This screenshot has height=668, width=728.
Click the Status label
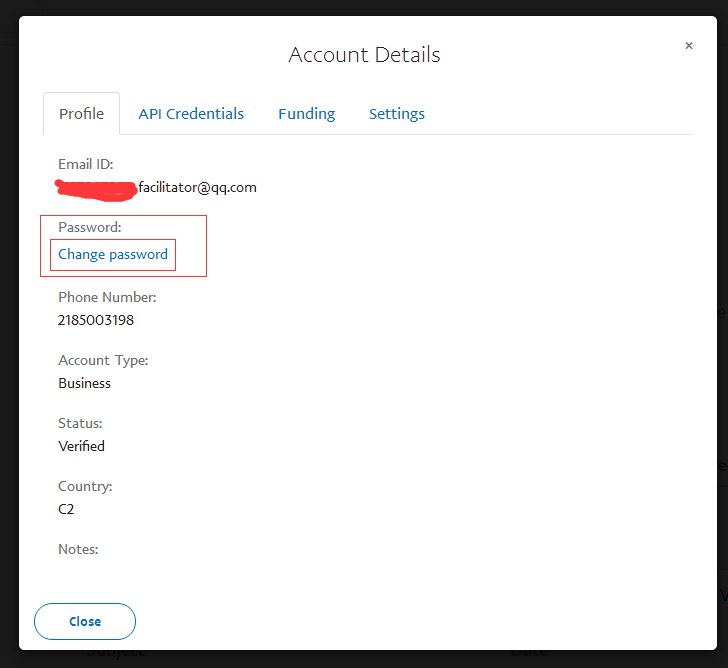(80, 423)
